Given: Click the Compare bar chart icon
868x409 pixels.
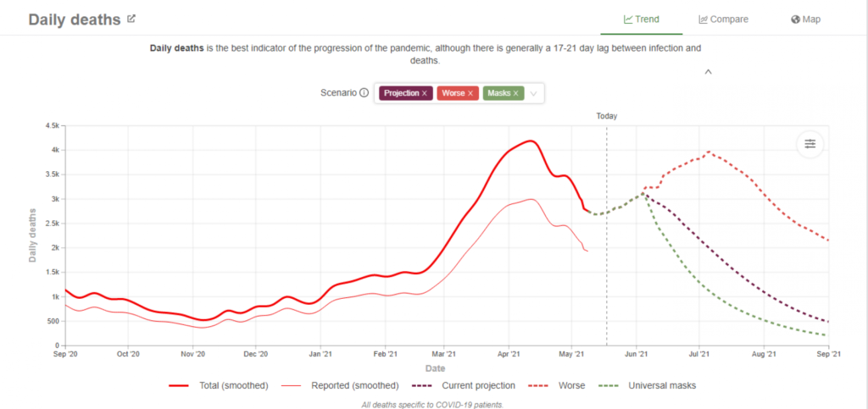Looking at the screenshot, I should [704, 19].
